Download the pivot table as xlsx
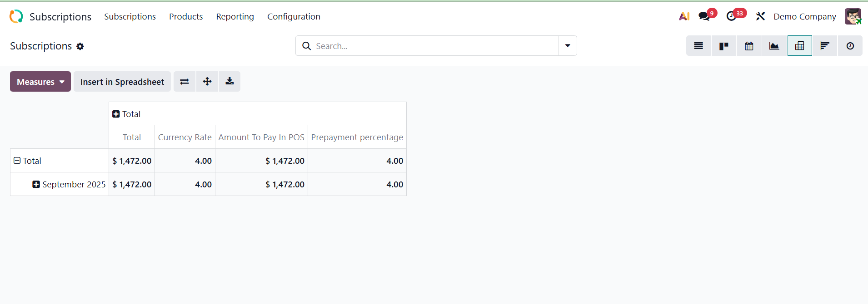Screen dimensions: 868x304 pos(229,82)
